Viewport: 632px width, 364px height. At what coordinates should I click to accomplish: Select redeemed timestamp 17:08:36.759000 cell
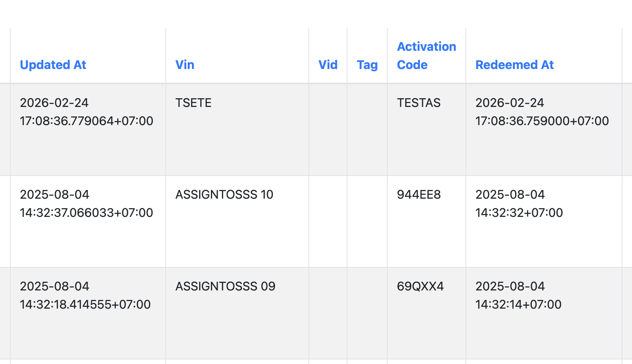[x=542, y=112]
